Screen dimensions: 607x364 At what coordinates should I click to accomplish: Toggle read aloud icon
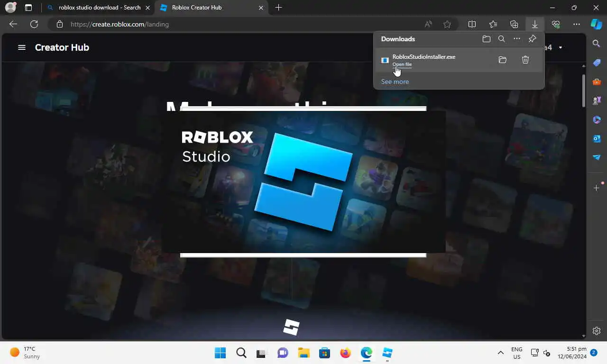[x=429, y=24]
